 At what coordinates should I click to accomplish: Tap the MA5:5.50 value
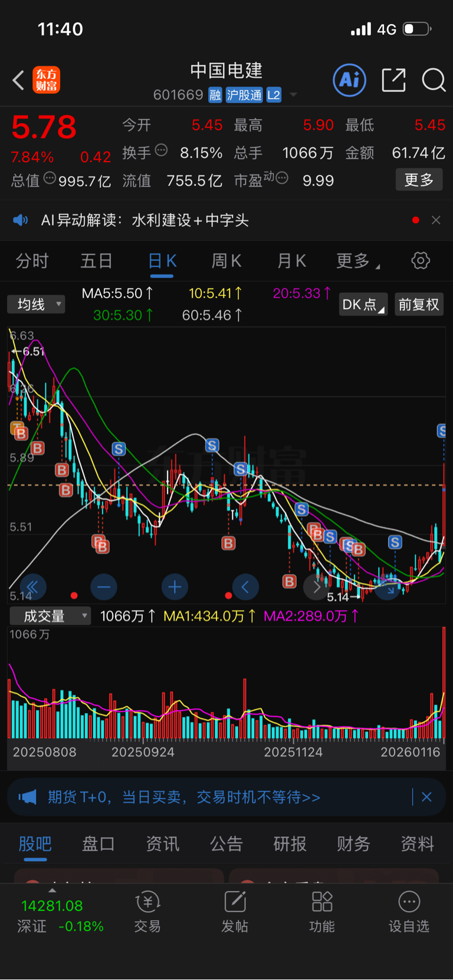tap(117, 293)
